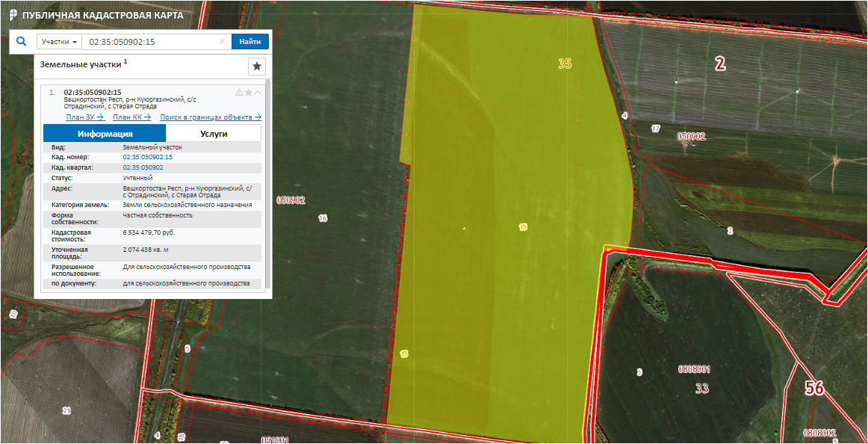Clear the search field with the X icon

[x=222, y=42]
